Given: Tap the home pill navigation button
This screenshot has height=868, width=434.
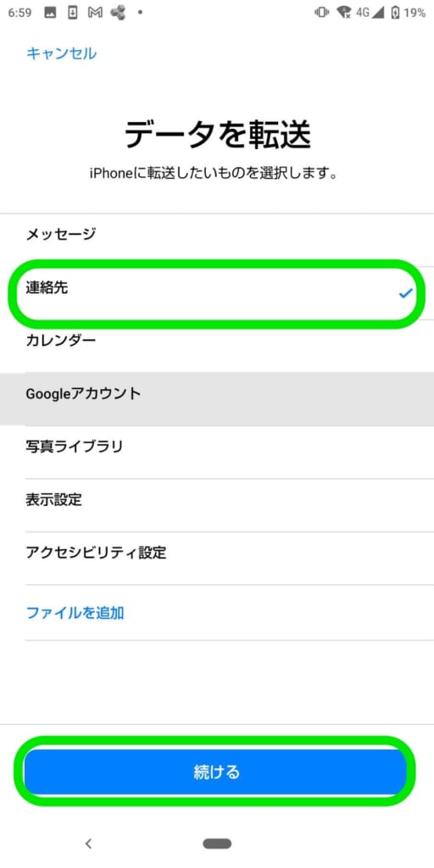Looking at the screenshot, I should (x=217, y=843).
